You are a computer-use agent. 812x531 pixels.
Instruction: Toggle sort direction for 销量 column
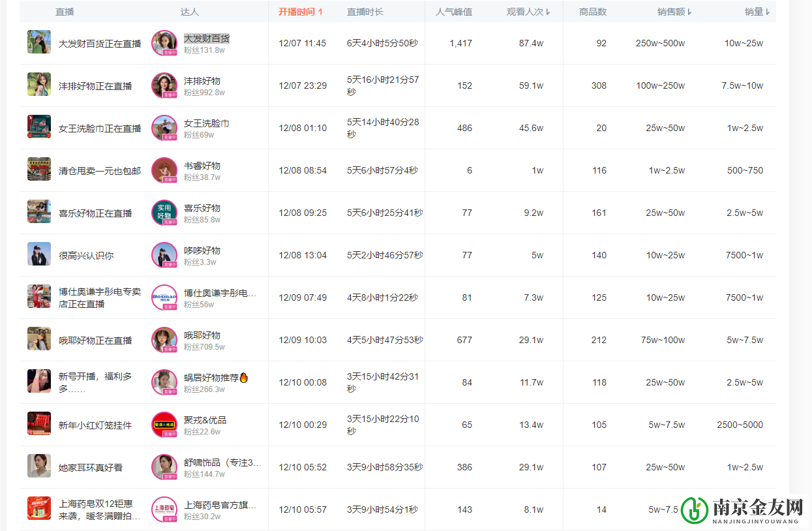coord(756,11)
